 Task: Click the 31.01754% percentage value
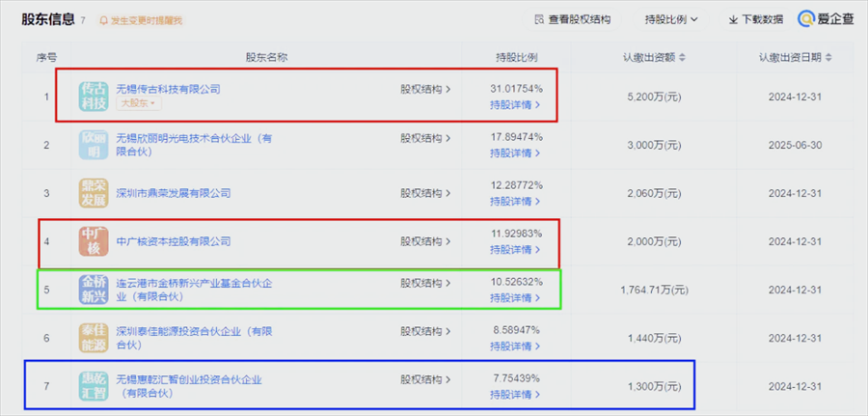point(517,89)
